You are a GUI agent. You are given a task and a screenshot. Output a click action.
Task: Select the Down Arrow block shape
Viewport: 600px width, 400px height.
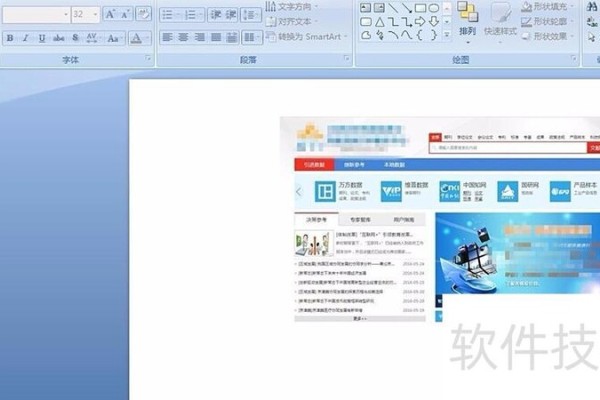[434, 22]
